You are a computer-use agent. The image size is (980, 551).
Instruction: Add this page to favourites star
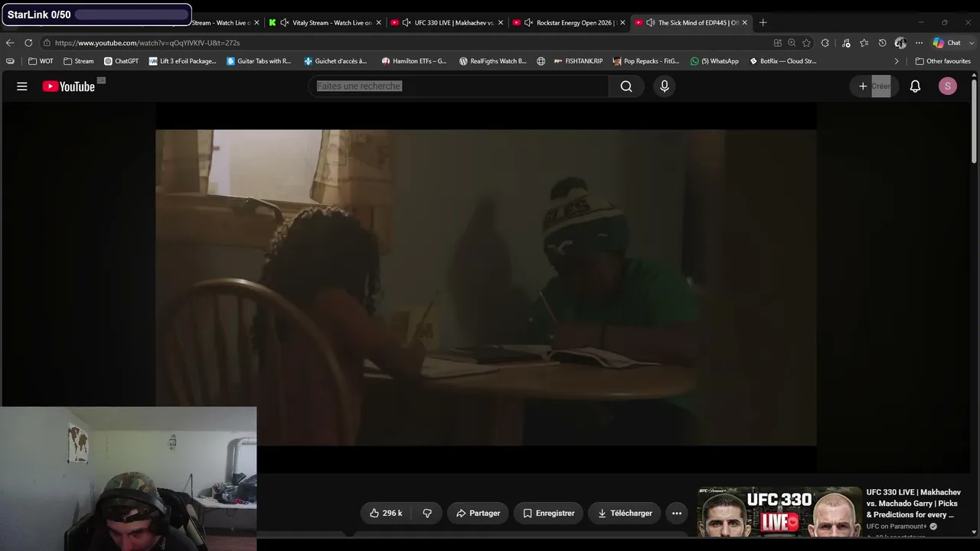coord(806,43)
